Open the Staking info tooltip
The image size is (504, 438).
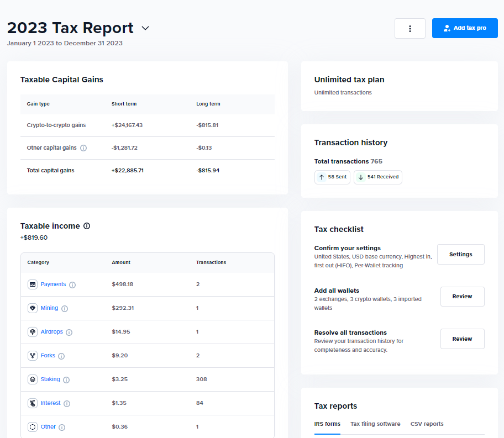[66, 379]
